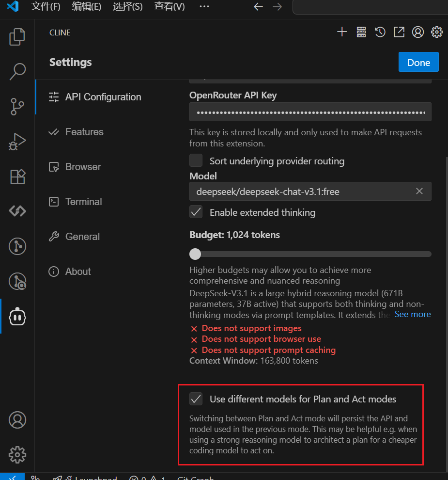Viewport: 448px width, 480px height.
Task: Open the Run and Debug view
Action: pyautogui.click(x=17, y=142)
